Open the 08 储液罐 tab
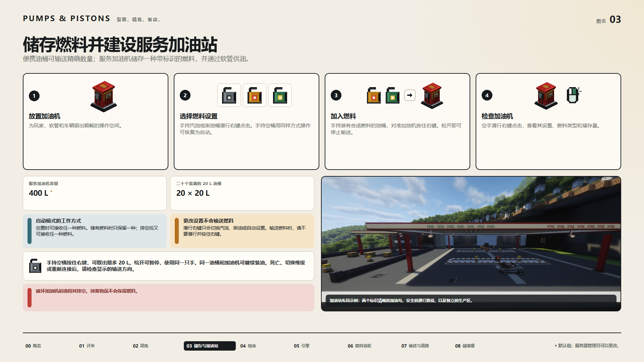 pyautogui.click(x=465, y=346)
